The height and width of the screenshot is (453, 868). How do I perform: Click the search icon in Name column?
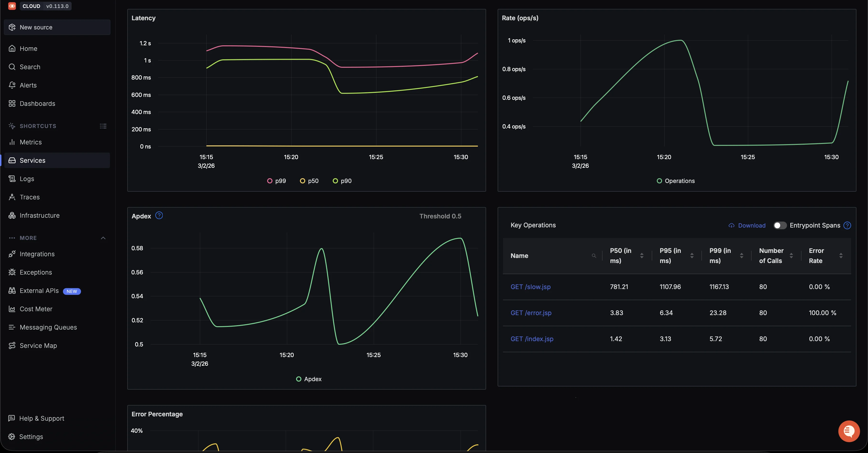(x=594, y=256)
